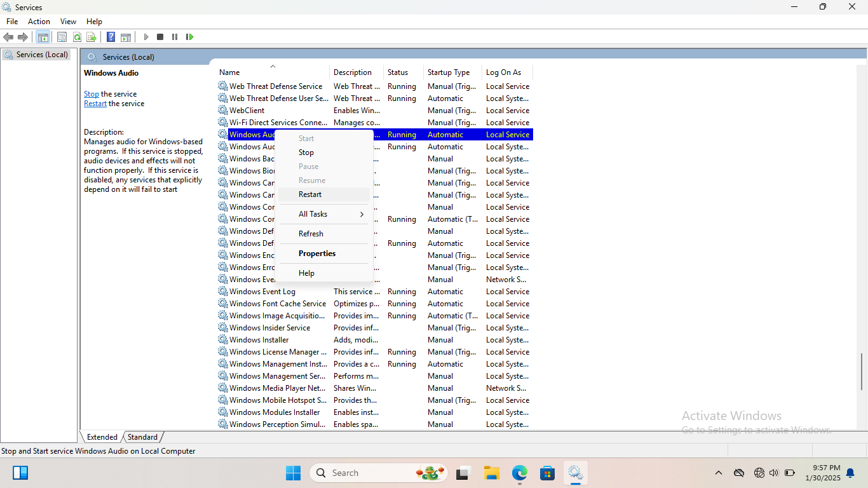Click the Stop the service link

(92, 94)
